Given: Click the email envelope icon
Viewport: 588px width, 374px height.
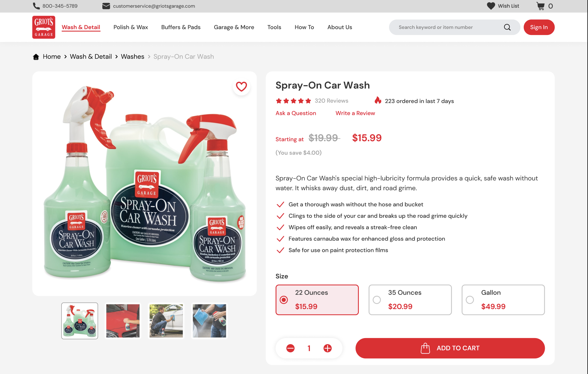Looking at the screenshot, I should [x=106, y=6].
